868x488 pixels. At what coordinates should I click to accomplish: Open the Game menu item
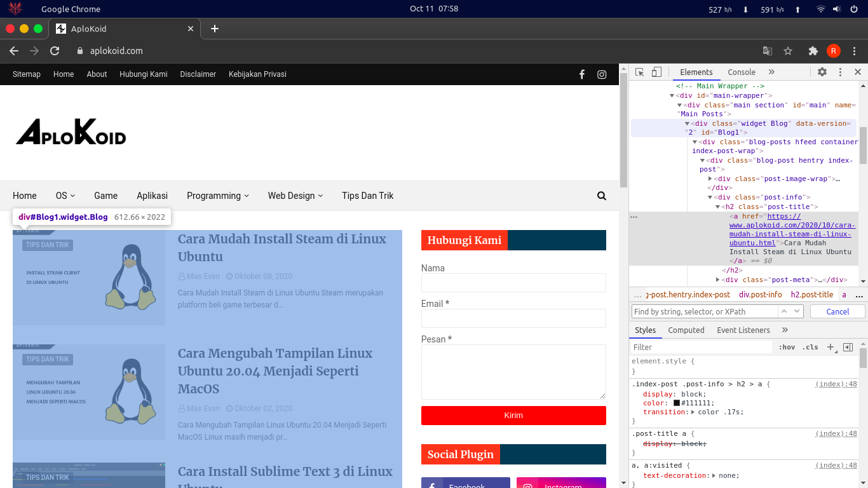coord(105,196)
